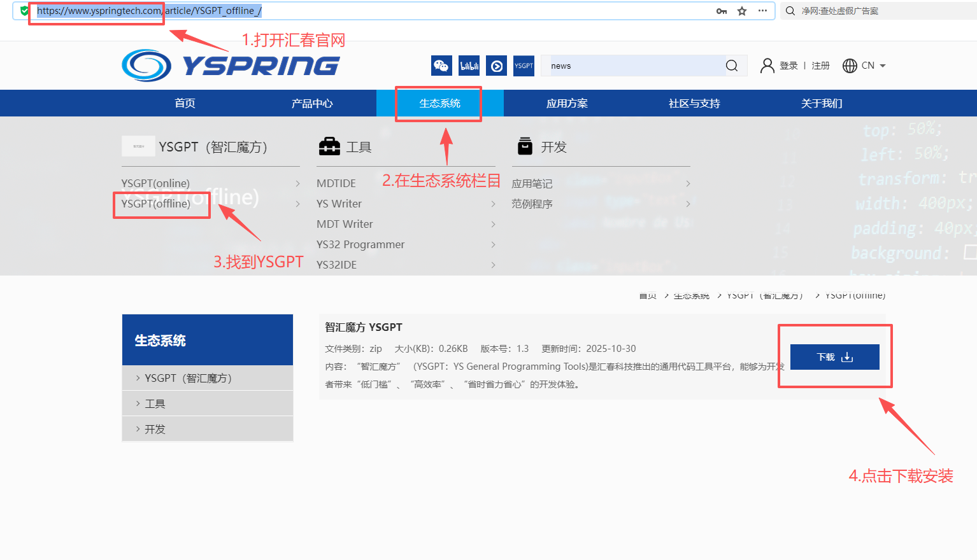Click the 下载 download button
The height and width of the screenshot is (560, 977).
click(835, 357)
